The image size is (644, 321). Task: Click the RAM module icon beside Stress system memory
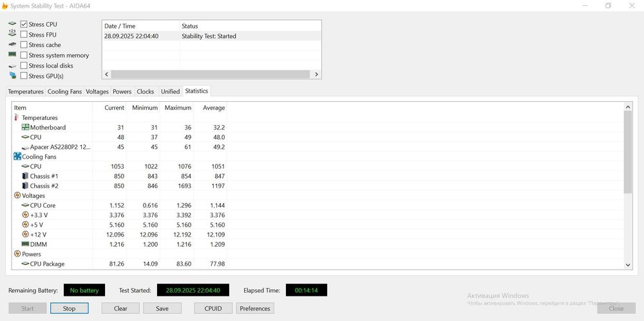click(x=12, y=54)
